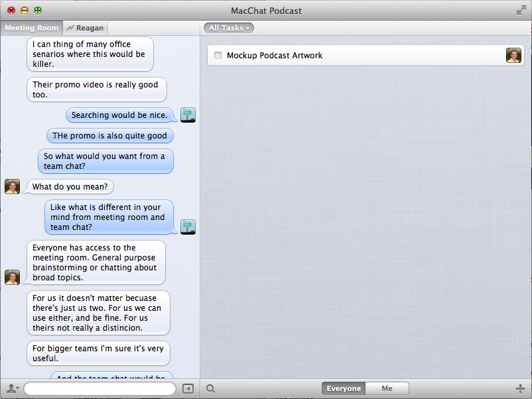Click 'Like what is different in your mind' bubble

click(109, 217)
